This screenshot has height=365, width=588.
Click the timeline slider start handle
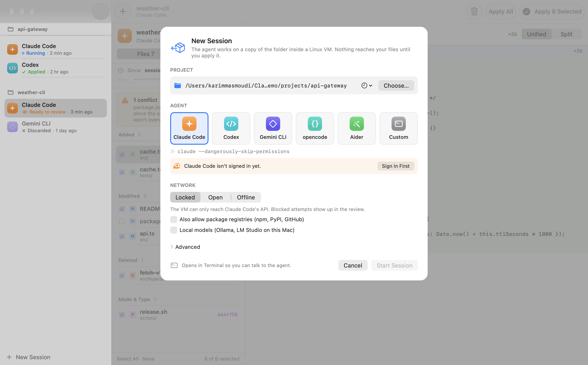(132, 79)
